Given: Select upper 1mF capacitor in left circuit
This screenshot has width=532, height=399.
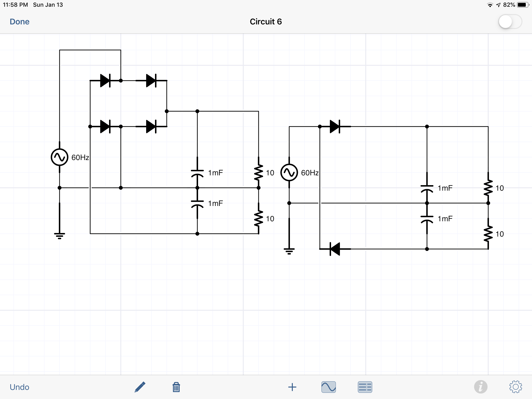Looking at the screenshot, I should click(x=197, y=172).
